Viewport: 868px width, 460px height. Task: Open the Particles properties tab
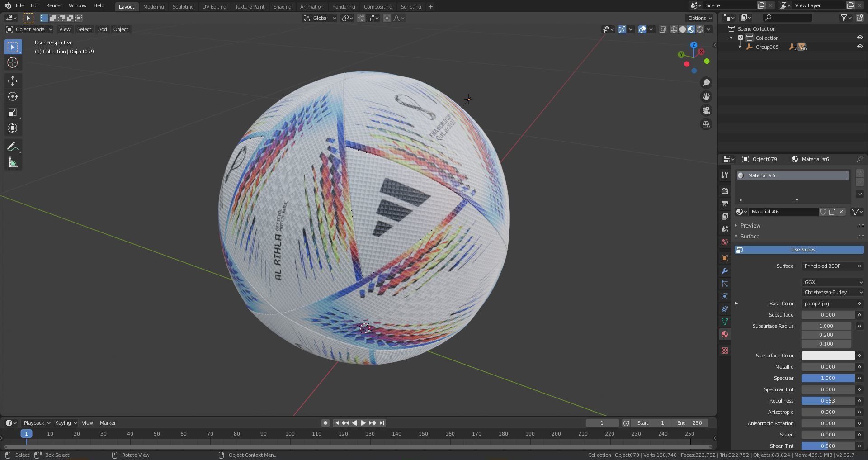tap(725, 284)
